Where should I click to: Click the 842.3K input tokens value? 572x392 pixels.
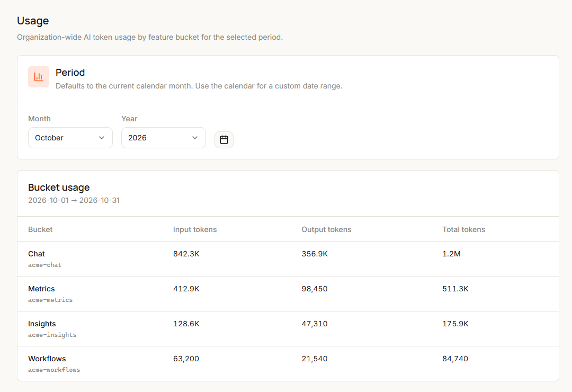click(186, 254)
